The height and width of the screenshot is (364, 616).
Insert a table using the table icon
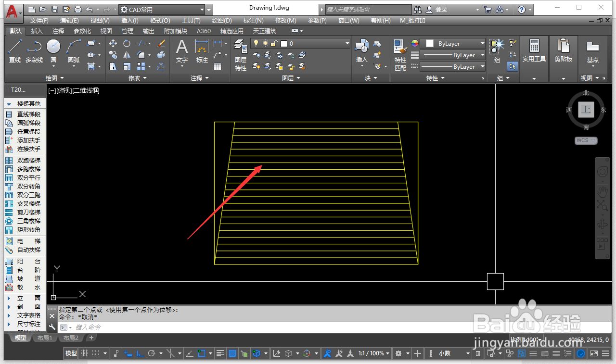[218, 66]
